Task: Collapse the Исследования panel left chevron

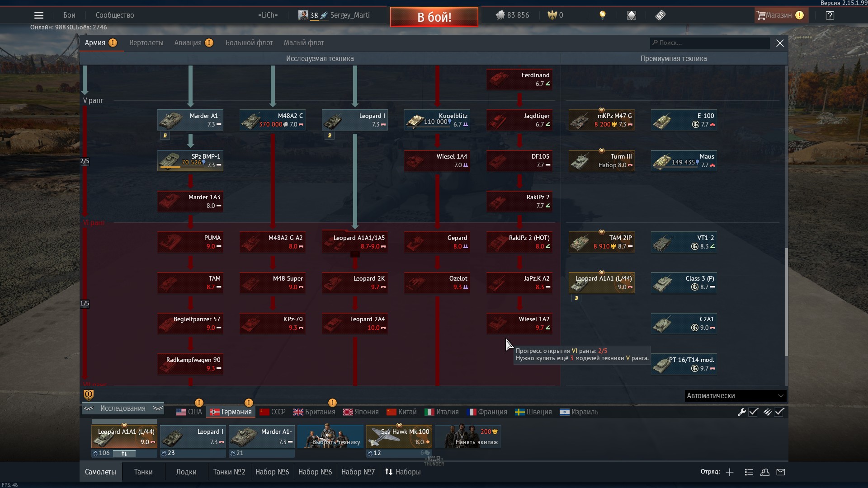Action: click(x=88, y=408)
